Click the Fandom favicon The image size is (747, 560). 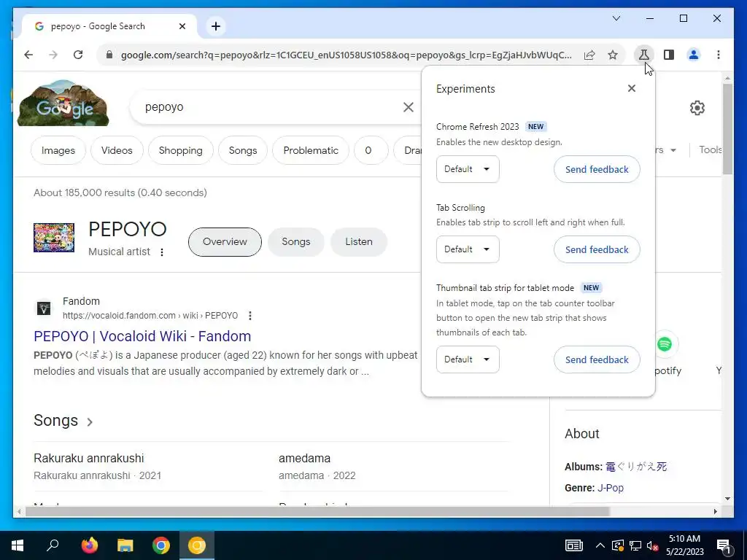pos(44,308)
